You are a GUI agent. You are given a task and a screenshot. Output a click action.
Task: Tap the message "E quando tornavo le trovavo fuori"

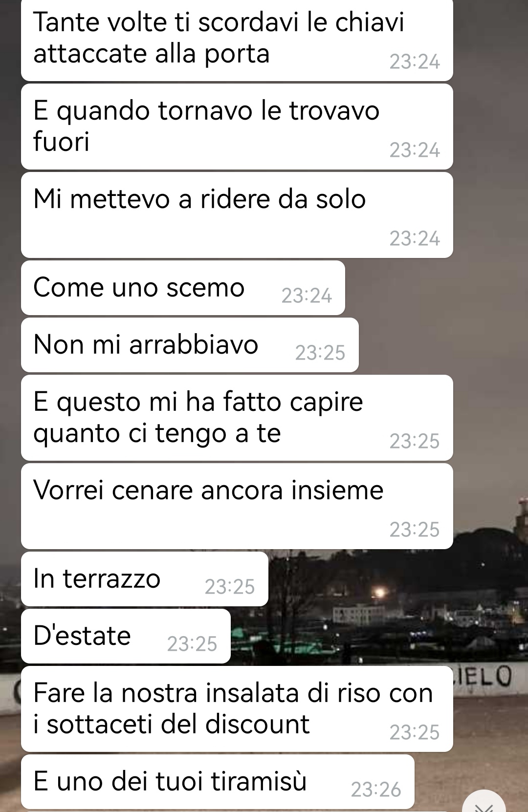pyautogui.click(x=237, y=126)
